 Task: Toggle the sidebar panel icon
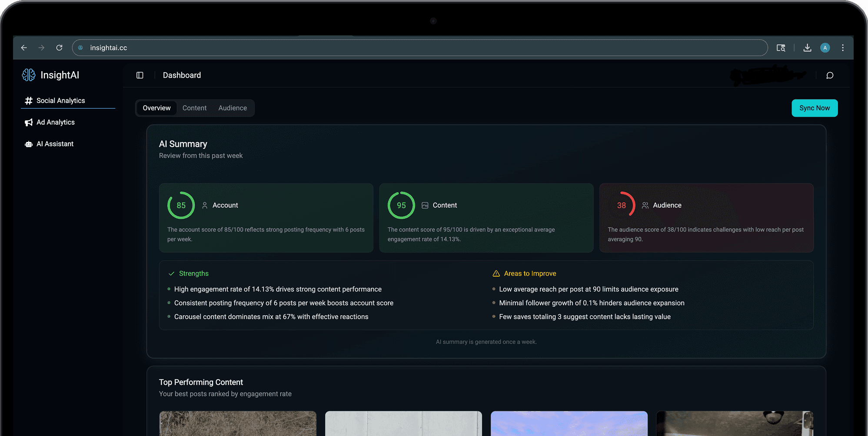pyautogui.click(x=140, y=75)
